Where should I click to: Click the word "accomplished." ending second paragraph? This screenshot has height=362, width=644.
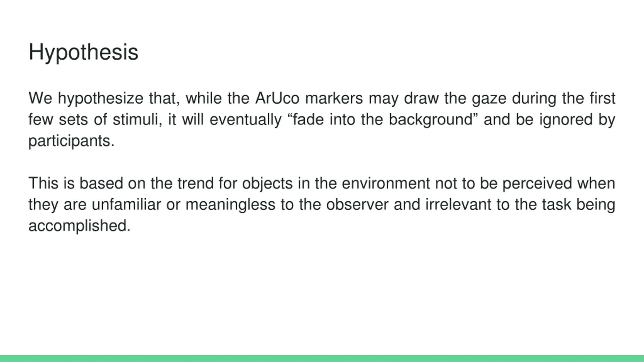point(79,226)
